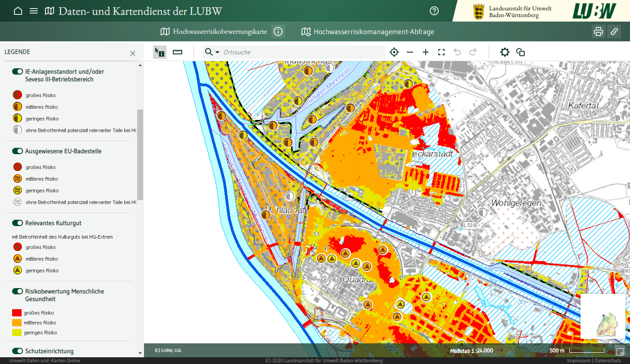
Task: Zoom in with the plus icon
Action: tap(426, 52)
